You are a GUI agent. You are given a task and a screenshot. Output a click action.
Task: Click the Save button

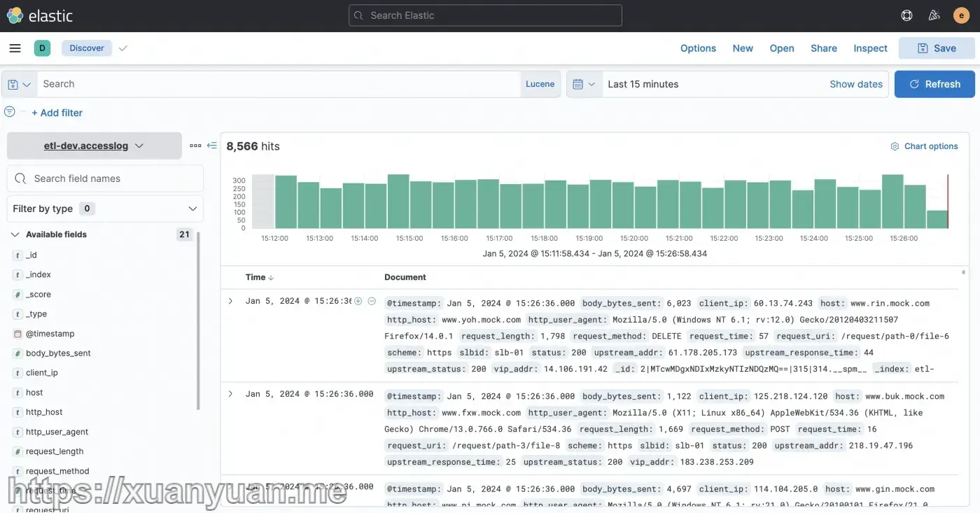937,48
